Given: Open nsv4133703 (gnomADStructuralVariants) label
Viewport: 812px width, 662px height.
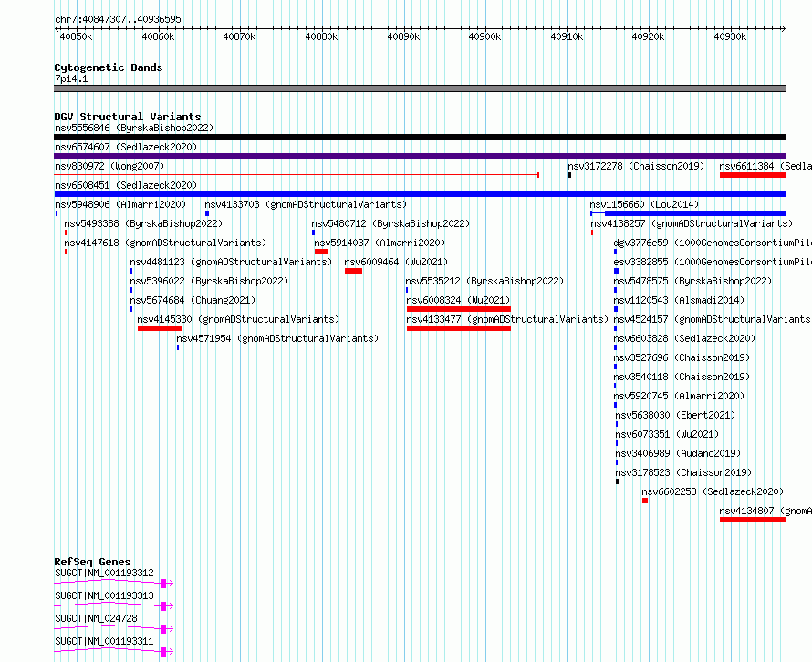Looking at the screenshot, I should pos(306,204).
